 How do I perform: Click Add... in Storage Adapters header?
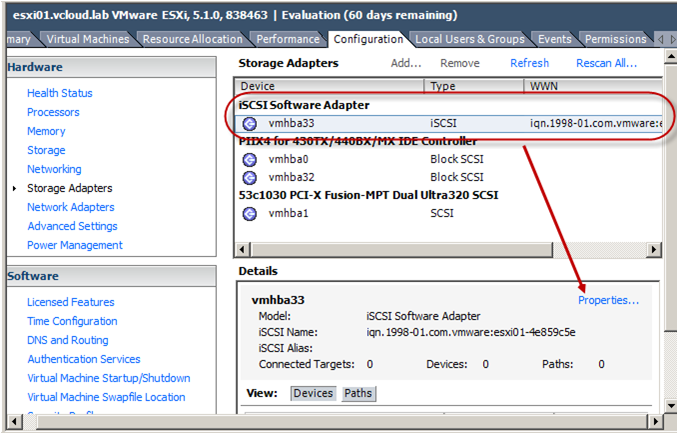pos(406,63)
